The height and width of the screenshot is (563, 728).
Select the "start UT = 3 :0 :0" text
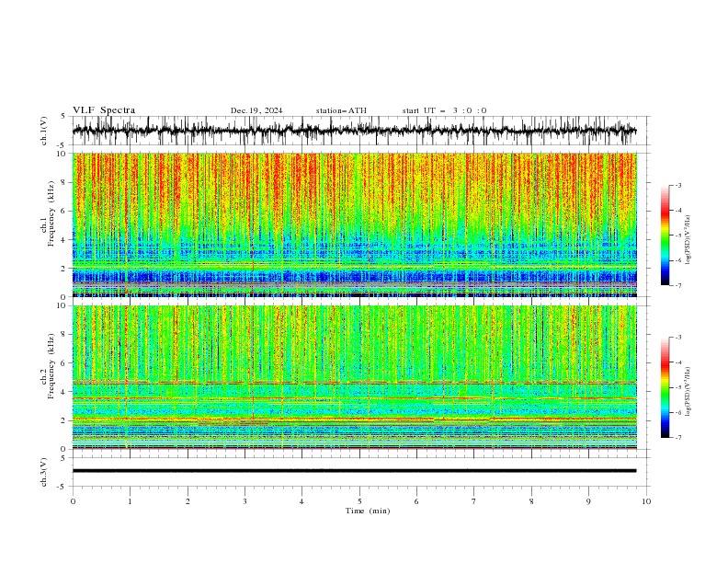(444, 110)
